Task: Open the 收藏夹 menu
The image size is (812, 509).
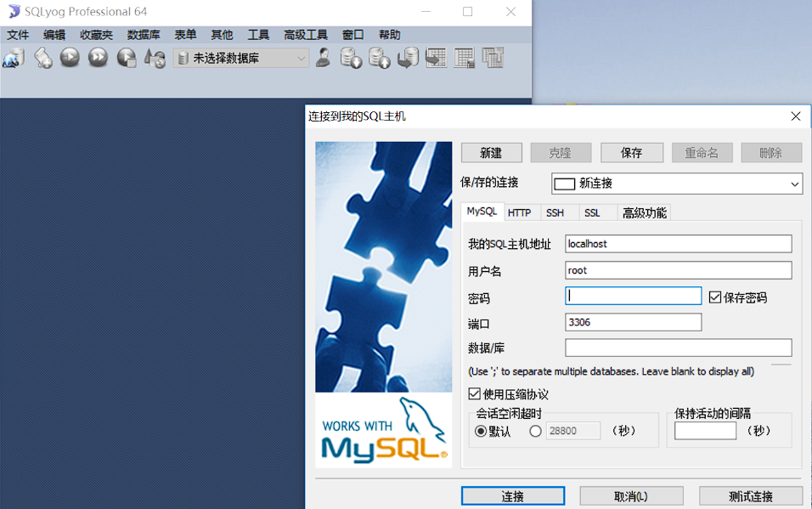Action: tap(96, 35)
